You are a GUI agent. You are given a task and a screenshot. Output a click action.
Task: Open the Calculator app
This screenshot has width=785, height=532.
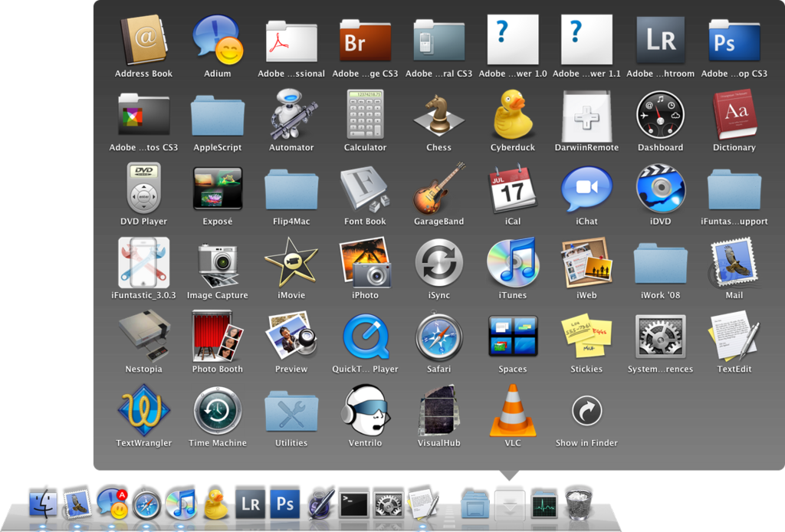pyautogui.click(x=365, y=114)
